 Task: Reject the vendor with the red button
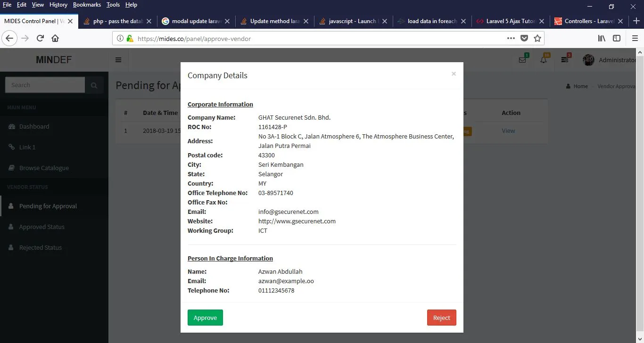(442, 318)
